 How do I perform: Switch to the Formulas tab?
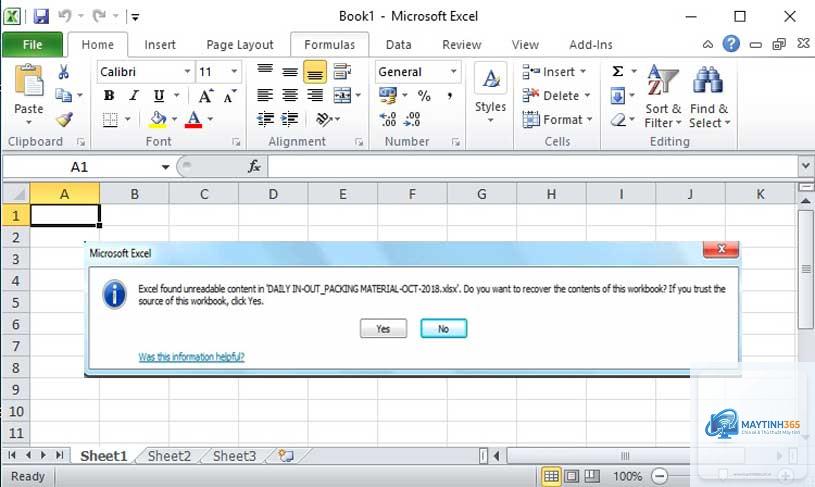[330, 45]
